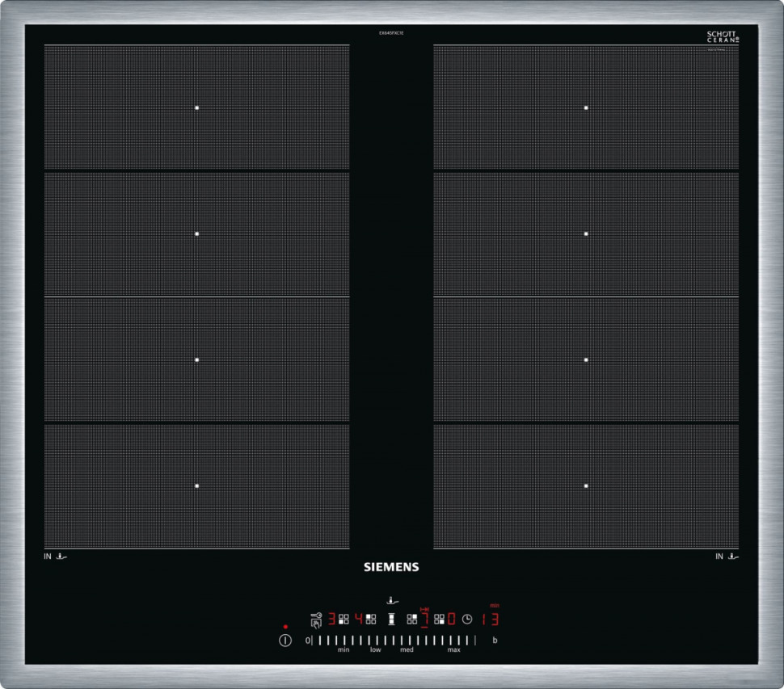This screenshot has width=784, height=689.
Task: Tap the timer clock icon
Action: coord(467,620)
